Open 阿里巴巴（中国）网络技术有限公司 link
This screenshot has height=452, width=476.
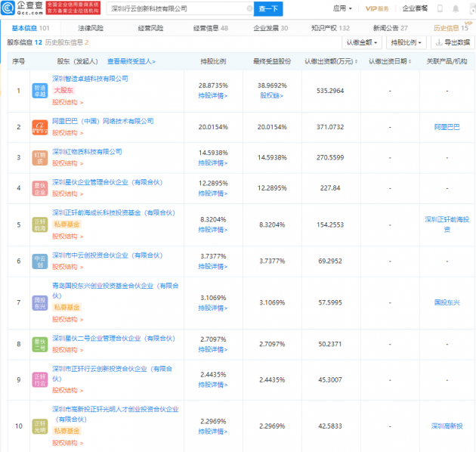tap(103, 121)
